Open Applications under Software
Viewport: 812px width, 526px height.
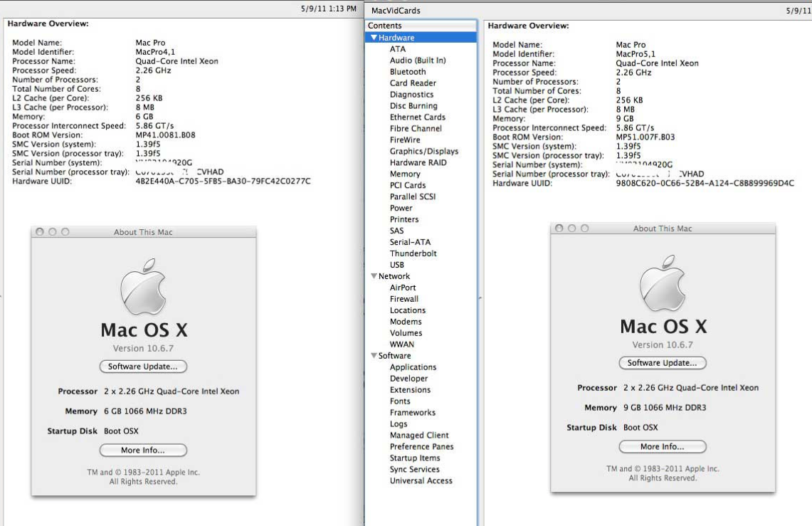413,368
